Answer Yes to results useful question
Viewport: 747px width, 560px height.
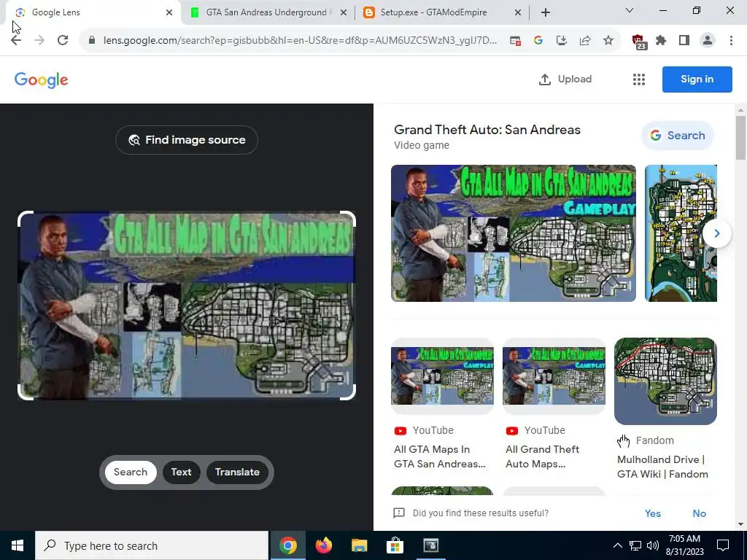pyautogui.click(x=653, y=513)
